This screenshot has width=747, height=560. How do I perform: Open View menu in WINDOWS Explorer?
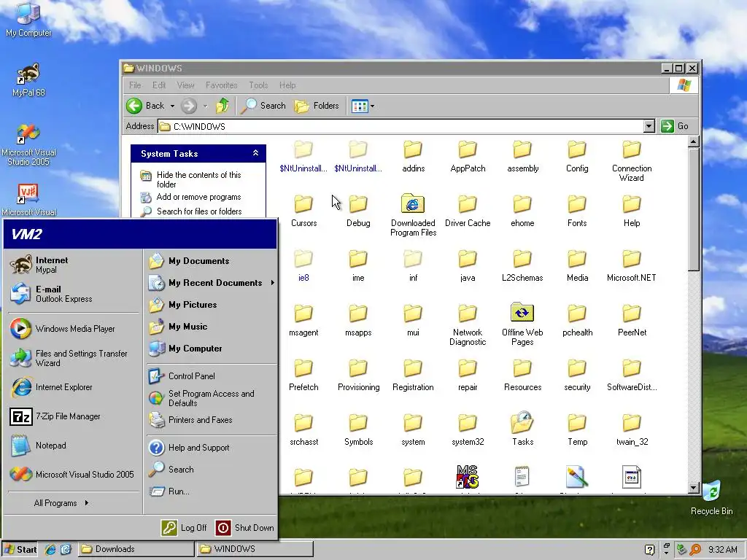click(x=186, y=85)
